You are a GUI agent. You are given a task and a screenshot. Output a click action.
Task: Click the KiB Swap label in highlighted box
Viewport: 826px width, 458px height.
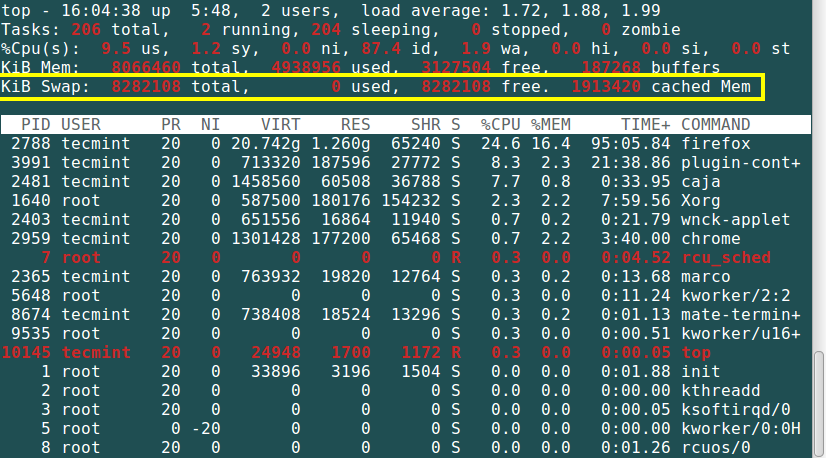click(45, 87)
